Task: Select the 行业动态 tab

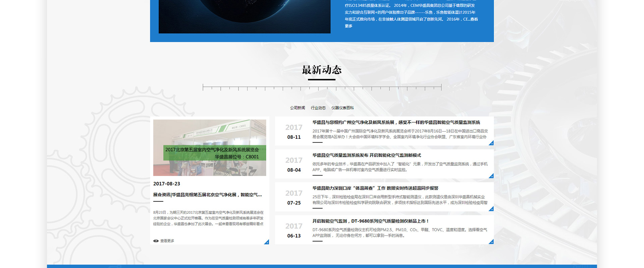Action: coord(318,108)
